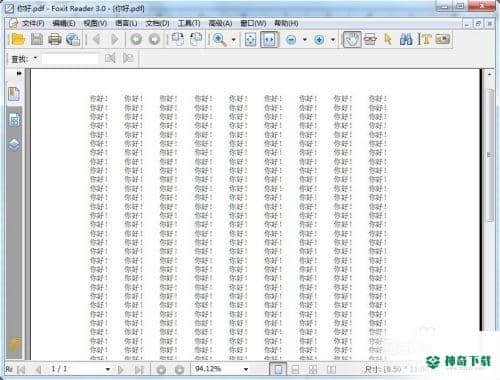Open the 视图(V) menu
The image size is (500, 380).
tap(95, 23)
